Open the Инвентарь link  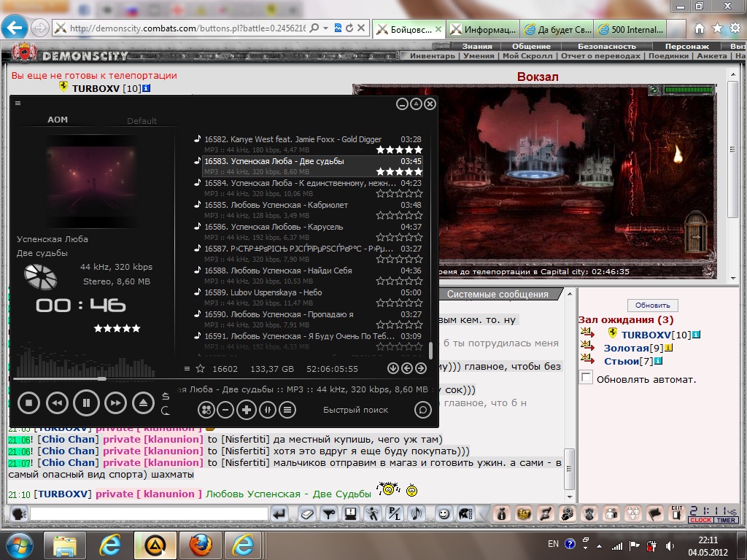tap(433, 55)
